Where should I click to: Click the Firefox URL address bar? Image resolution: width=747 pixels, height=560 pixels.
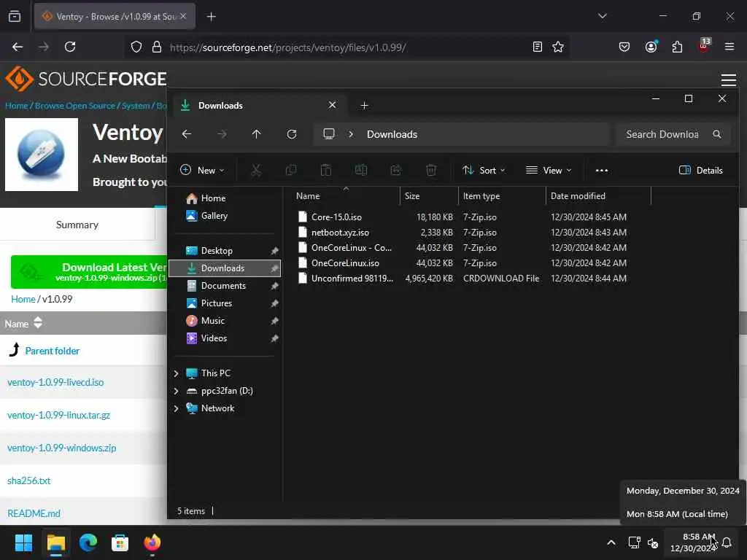[x=348, y=47]
